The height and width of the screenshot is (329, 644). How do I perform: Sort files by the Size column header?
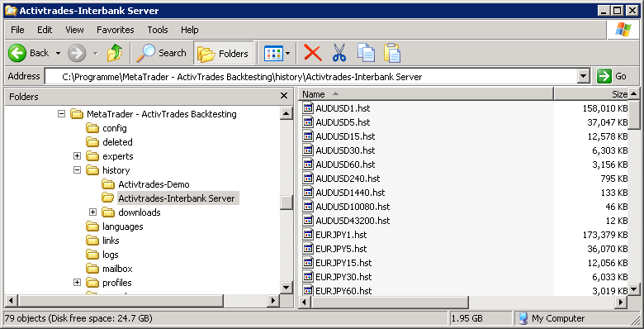point(591,94)
